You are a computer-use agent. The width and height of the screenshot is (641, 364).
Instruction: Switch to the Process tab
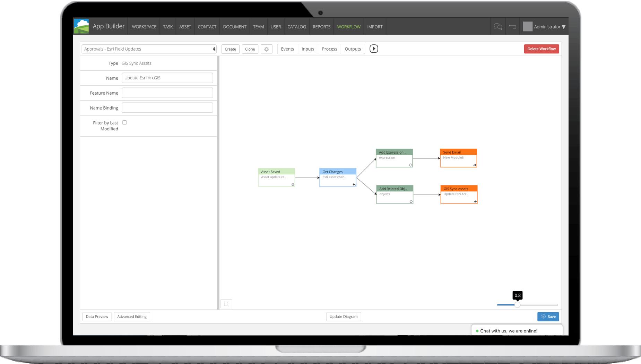(x=329, y=49)
